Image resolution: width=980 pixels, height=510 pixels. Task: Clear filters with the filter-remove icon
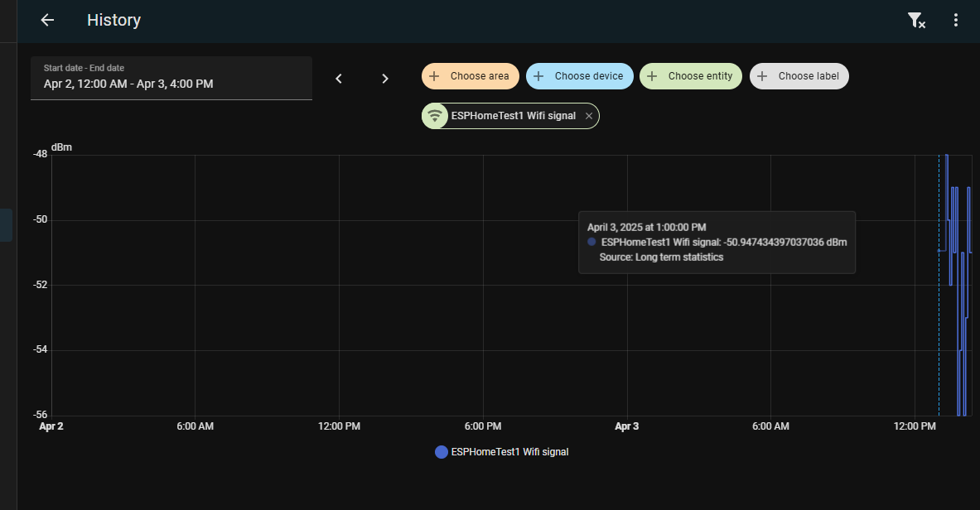pos(915,21)
